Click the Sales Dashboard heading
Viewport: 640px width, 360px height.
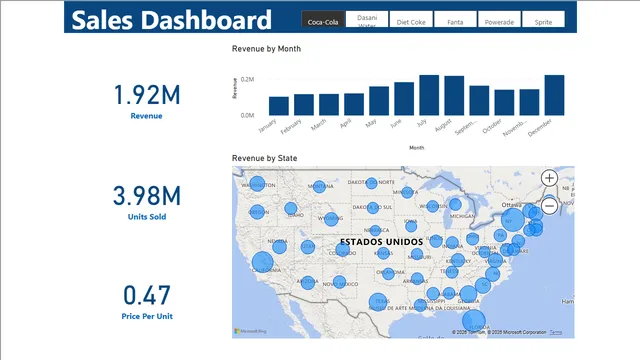click(171, 20)
